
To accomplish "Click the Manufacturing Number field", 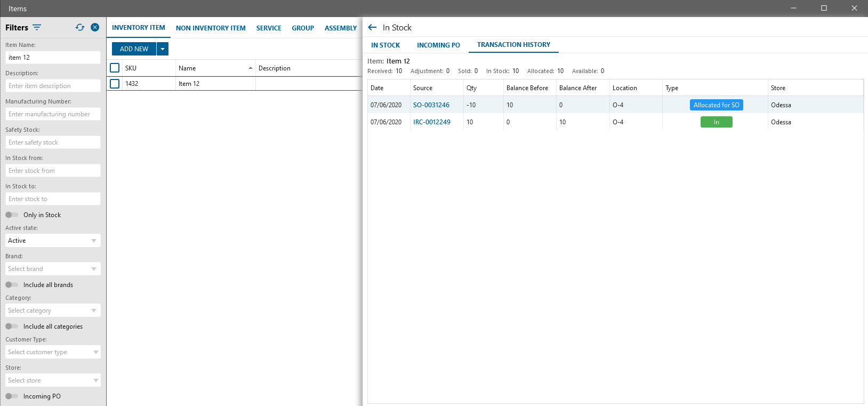I will tap(53, 114).
